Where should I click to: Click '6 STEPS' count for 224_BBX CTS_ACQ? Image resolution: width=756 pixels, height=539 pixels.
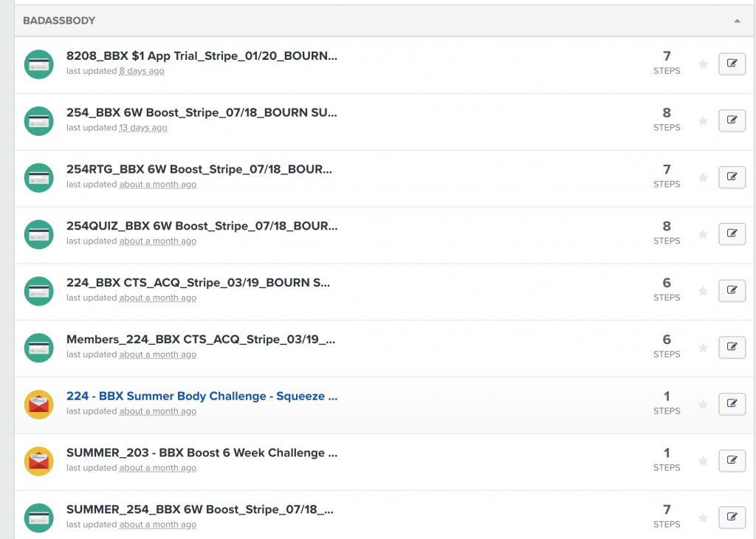tap(667, 289)
